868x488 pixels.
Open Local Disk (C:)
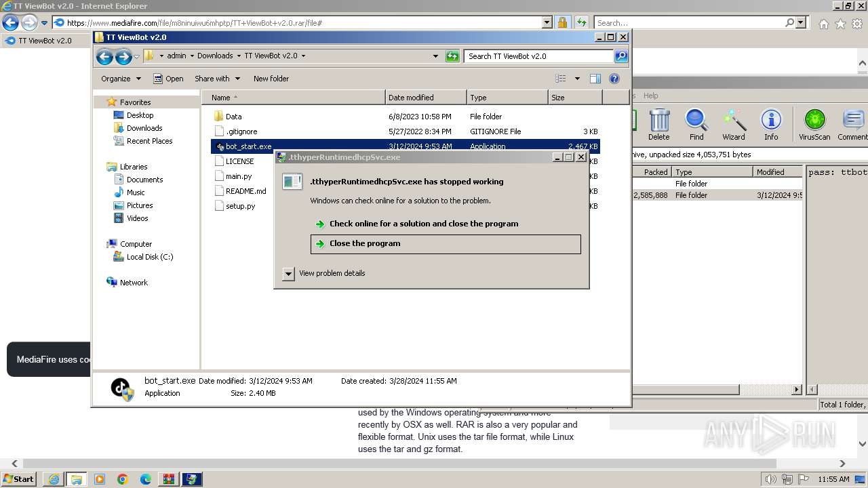[149, 257]
